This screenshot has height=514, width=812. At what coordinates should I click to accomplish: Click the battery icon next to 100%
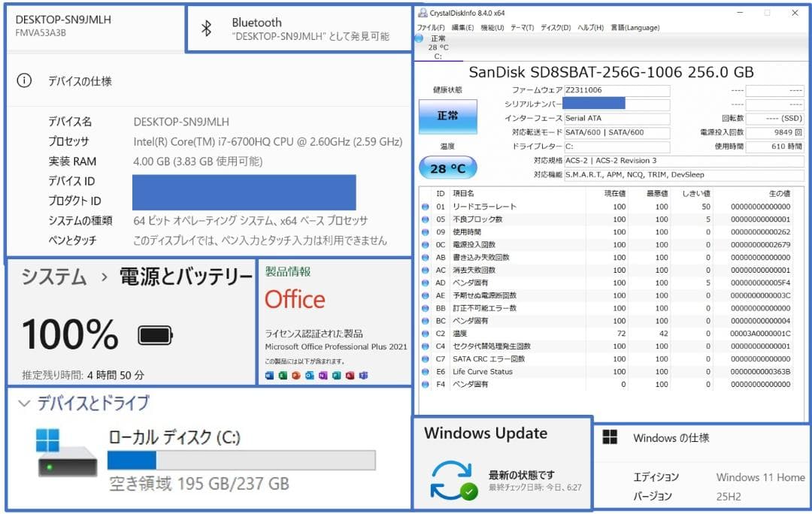(154, 335)
